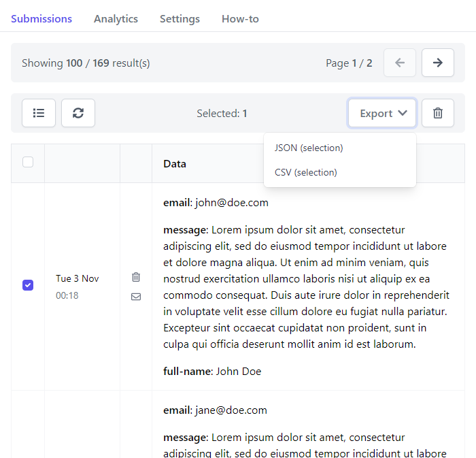This screenshot has height=458, width=476.
Task: Open the How-to tab
Action: tap(240, 19)
